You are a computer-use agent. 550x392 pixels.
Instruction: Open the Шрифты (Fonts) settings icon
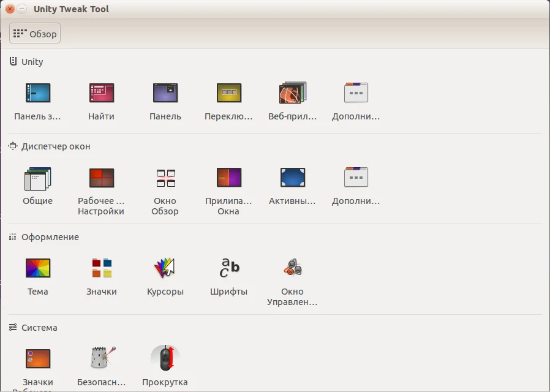point(229,268)
